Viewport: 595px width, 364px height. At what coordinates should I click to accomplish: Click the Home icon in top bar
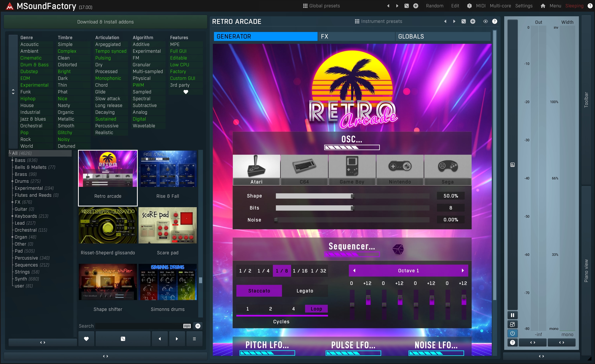tap(543, 6)
